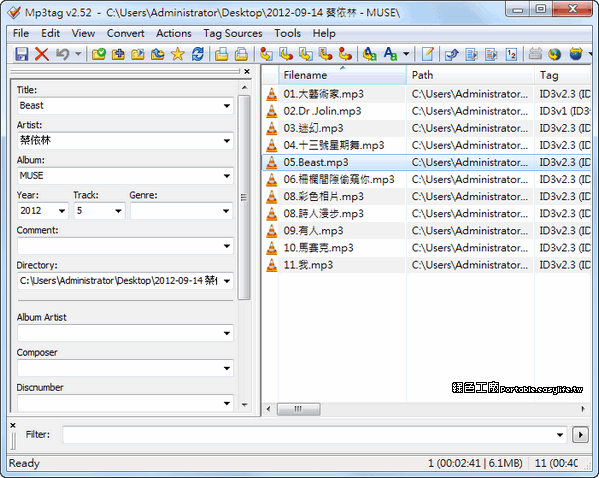Select the file starting with 11.
599x478 pixels.
[x=308, y=265]
